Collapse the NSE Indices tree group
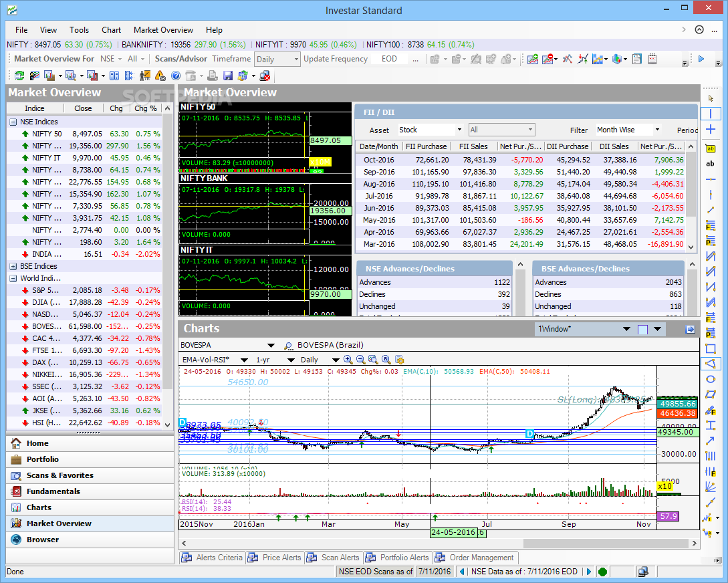Screen dimensions: 728x583 coord(13,122)
